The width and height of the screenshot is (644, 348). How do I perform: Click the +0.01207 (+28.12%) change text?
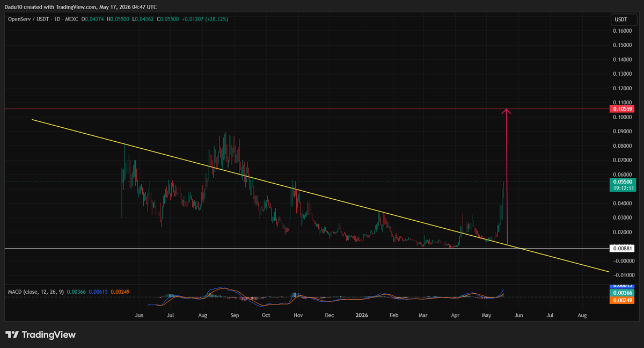tap(205, 19)
